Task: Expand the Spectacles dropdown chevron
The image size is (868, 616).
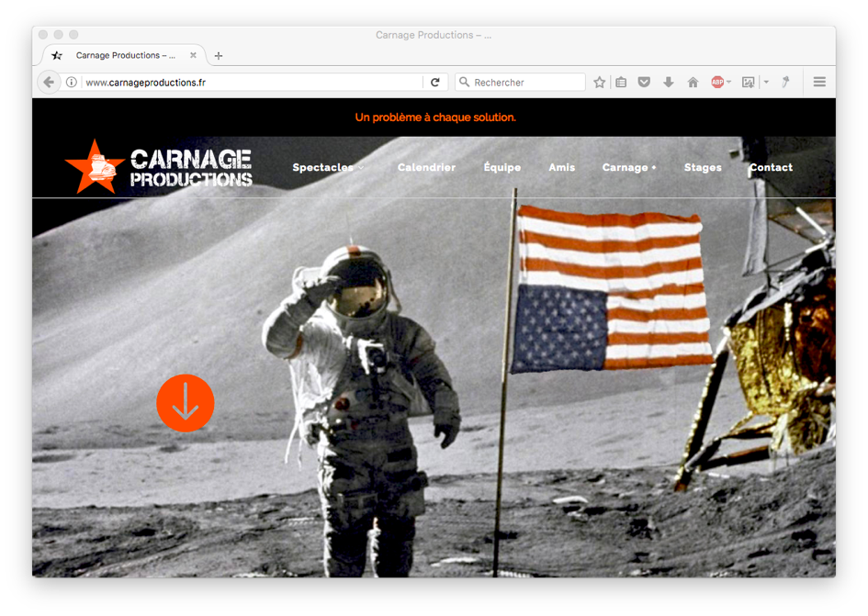Action: [x=361, y=168]
